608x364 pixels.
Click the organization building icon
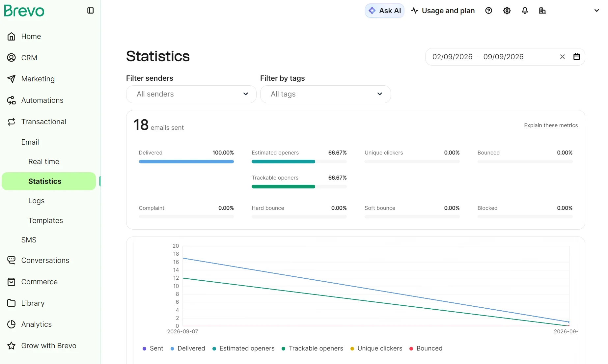click(x=542, y=11)
